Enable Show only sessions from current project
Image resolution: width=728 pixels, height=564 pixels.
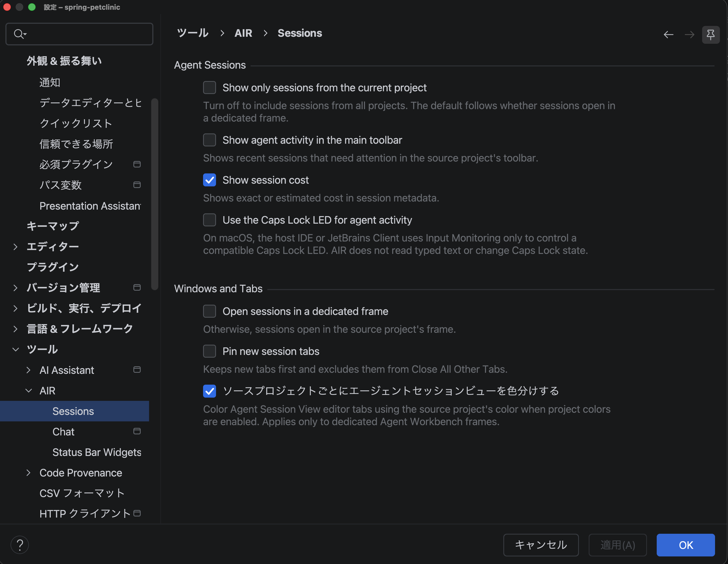coord(209,88)
